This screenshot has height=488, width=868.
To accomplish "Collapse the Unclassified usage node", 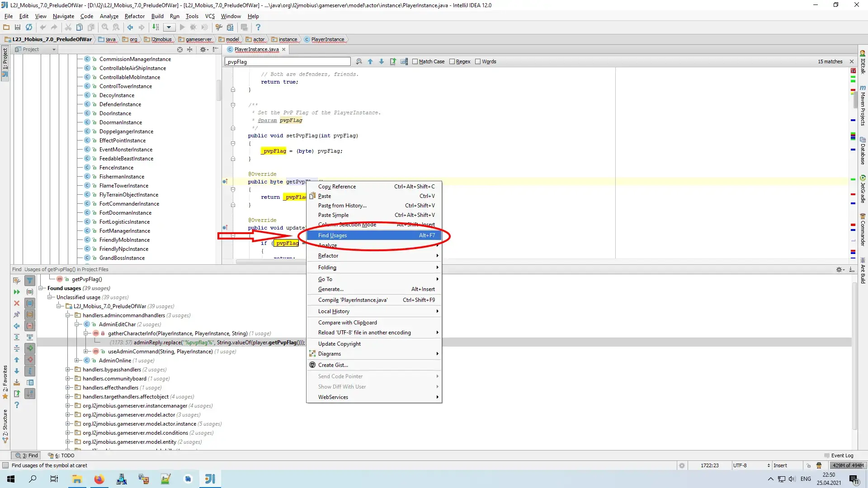I will 50,297.
